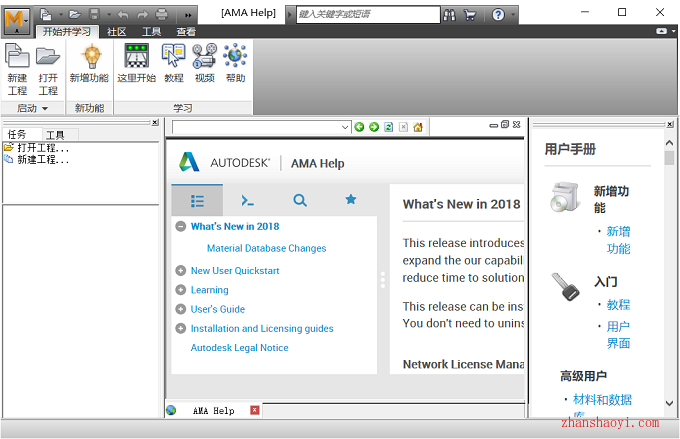Viewport: 680px width, 439px height.
Task: Restore the inner help document window
Action: pos(505,124)
